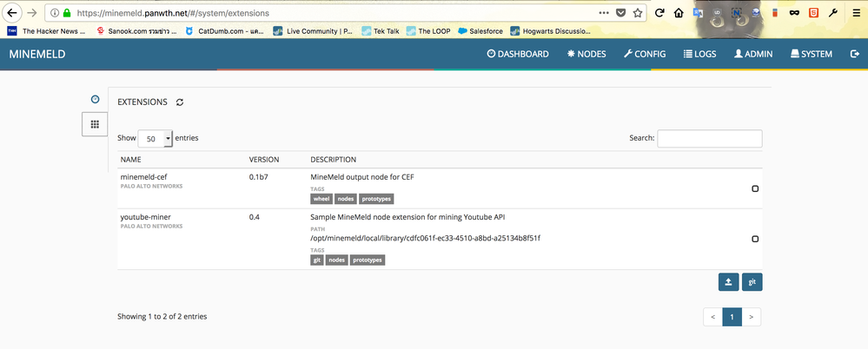Viewport: 868px width, 349px height.
Task: Open the ADMIN menu item
Action: click(x=753, y=54)
